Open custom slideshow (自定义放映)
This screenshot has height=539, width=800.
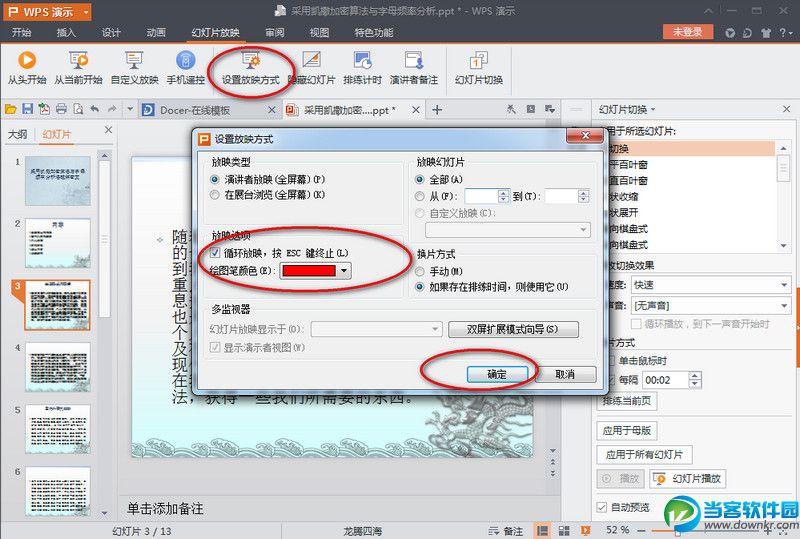pyautogui.click(x=134, y=67)
